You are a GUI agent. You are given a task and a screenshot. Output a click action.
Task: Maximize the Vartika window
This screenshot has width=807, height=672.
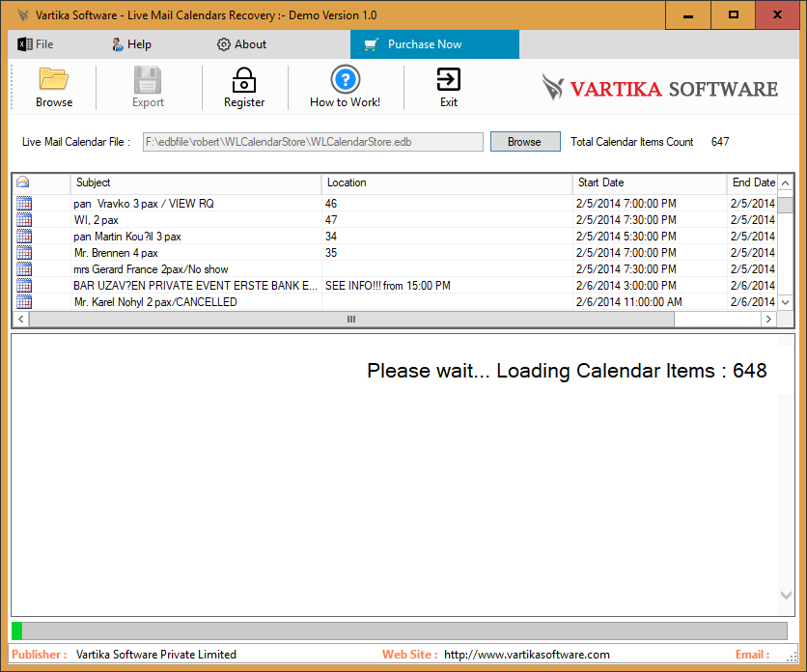coord(734,14)
